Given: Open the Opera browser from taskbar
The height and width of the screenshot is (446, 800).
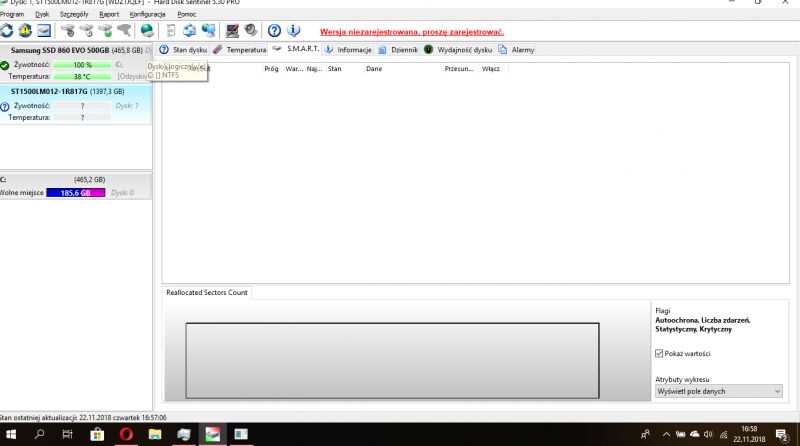Looking at the screenshot, I should [x=126, y=434].
